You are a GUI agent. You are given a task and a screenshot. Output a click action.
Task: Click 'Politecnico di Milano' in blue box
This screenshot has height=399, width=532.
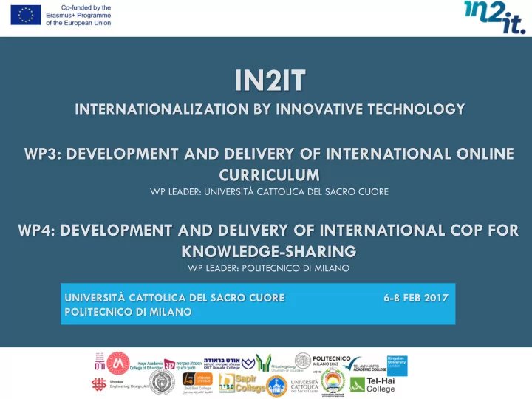point(129,312)
